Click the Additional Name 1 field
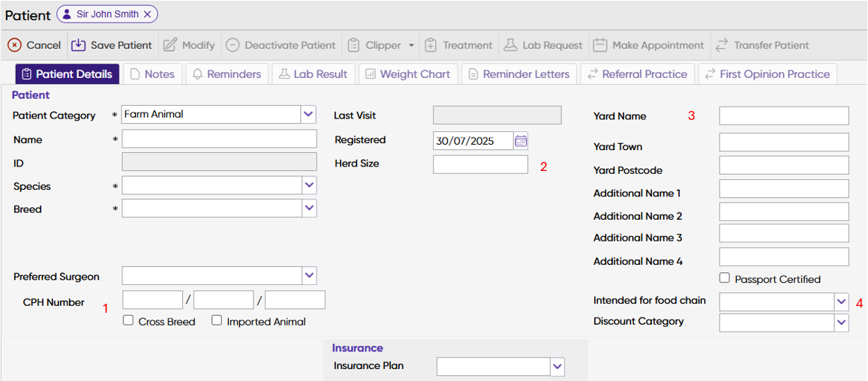 coord(784,188)
